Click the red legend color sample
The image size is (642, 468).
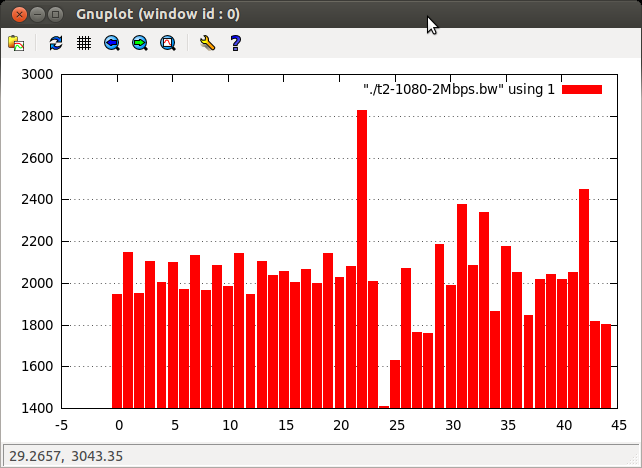point(582,90)
